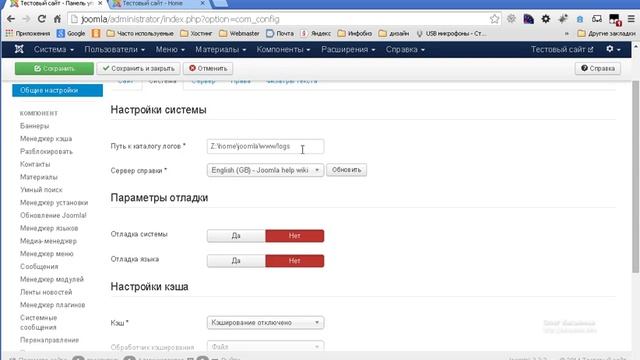Image resolution: width=640 pixels, height=360 pixels.
Task: Open the Обработчик кэширования dropdown
Action: point(265,347)
